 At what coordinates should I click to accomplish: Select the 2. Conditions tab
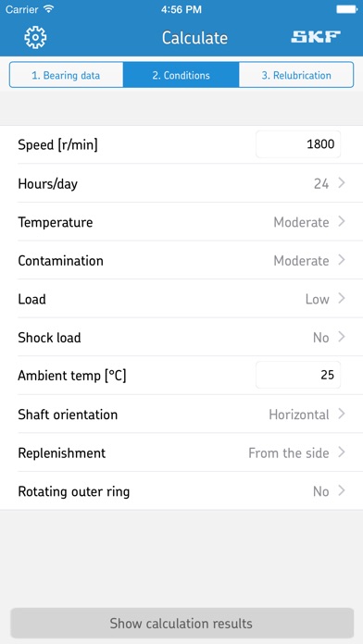click(x=181, y=75)
